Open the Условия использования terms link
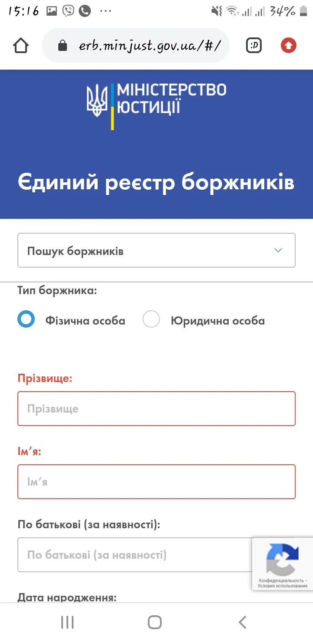This screenshot has height=644, width=313. click(x=282, y=586)
